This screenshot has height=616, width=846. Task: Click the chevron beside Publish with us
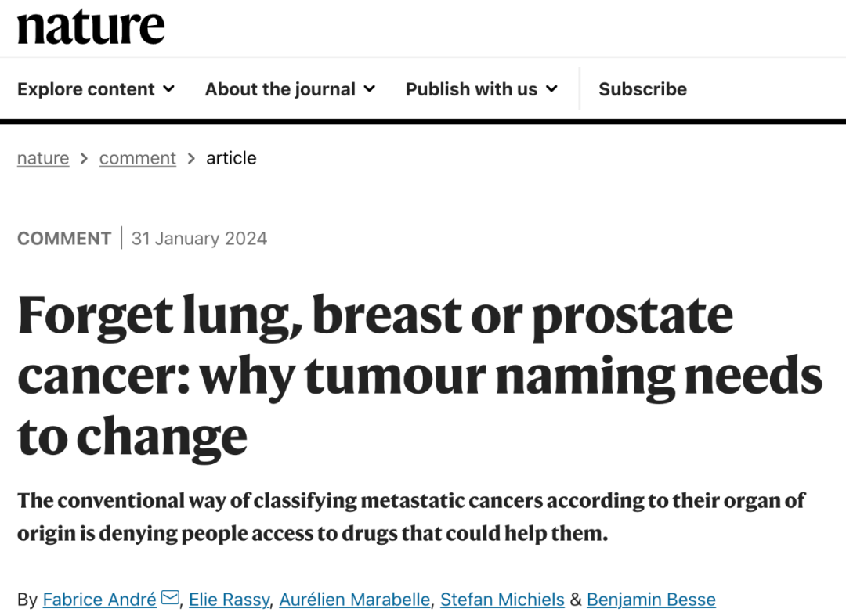[551, 88]
